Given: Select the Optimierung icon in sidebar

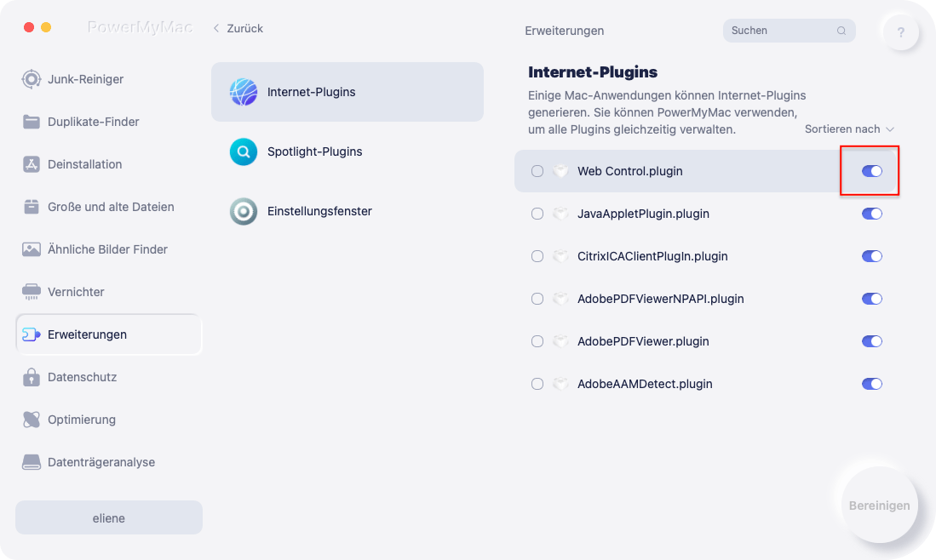Looking at the screenshot, I should (32, 420).
